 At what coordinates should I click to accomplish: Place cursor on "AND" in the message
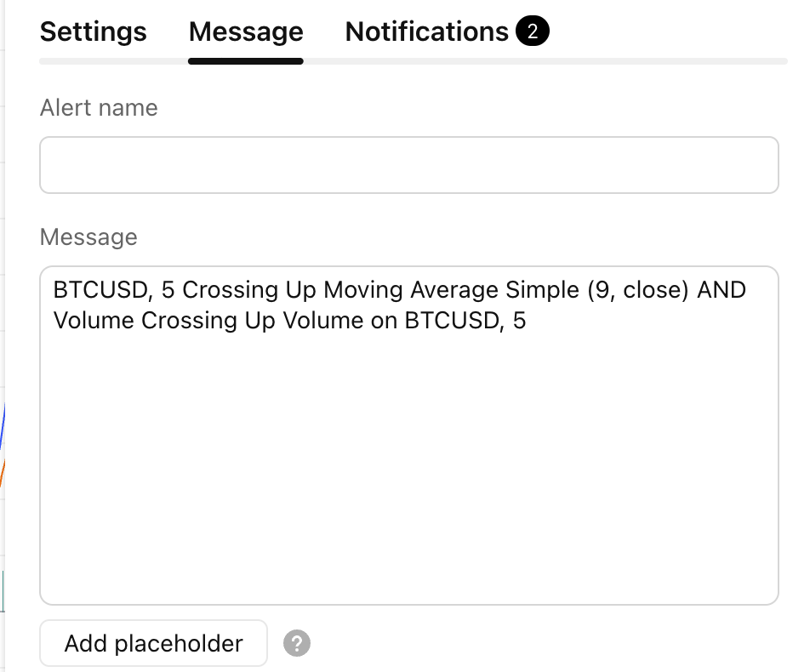[722, 290]
